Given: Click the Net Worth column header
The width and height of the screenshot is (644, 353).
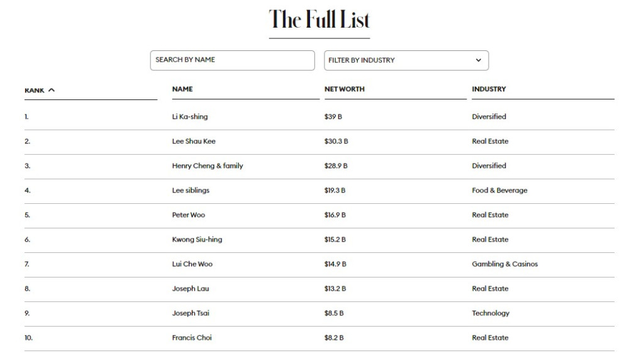Looking at the screenshot, I should pos(344,89).
